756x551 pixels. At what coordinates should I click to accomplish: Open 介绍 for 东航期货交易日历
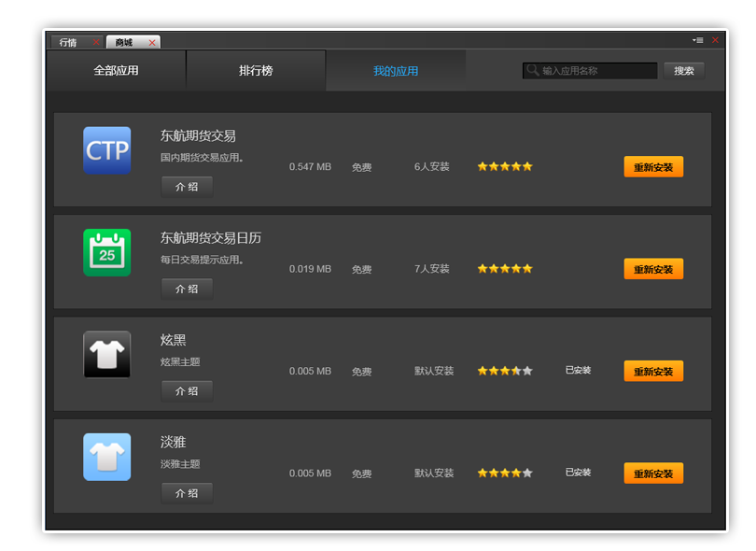(187, 289)
